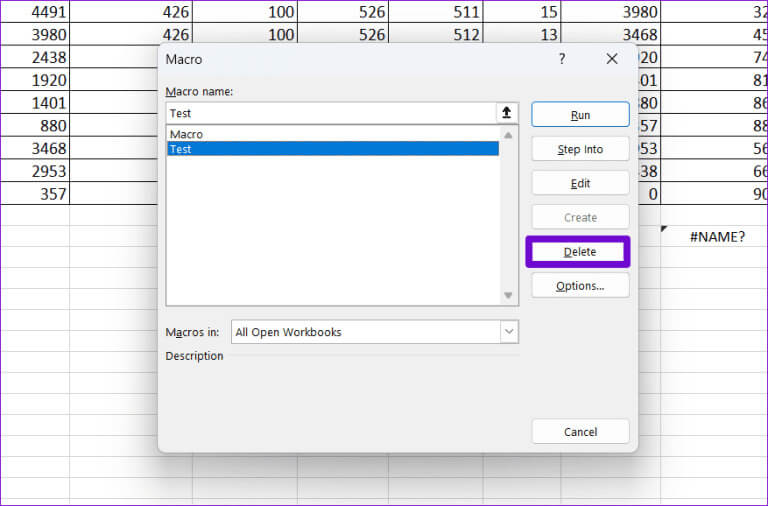
Task: Cancel the Macro dialog
Action: (580, 432)
